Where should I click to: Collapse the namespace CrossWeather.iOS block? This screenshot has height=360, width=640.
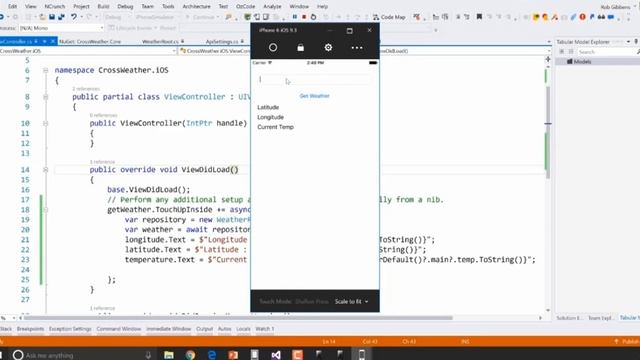[x=46, y=70]
